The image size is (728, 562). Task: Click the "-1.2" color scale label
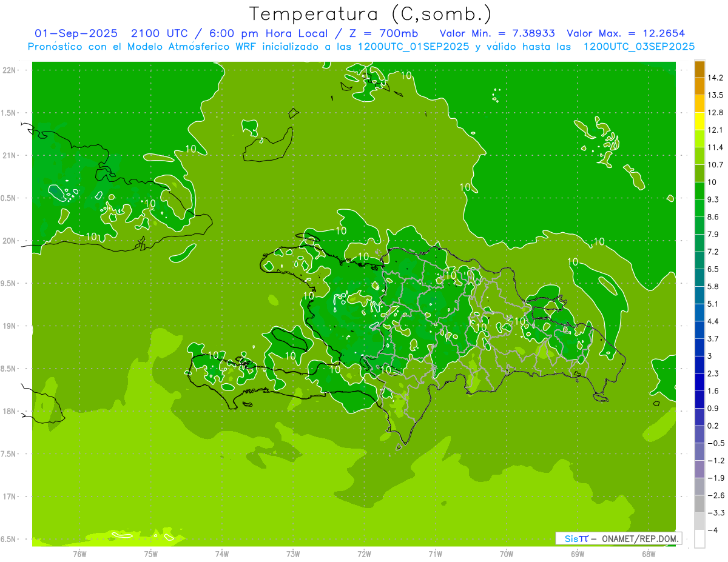pos(716,460)
